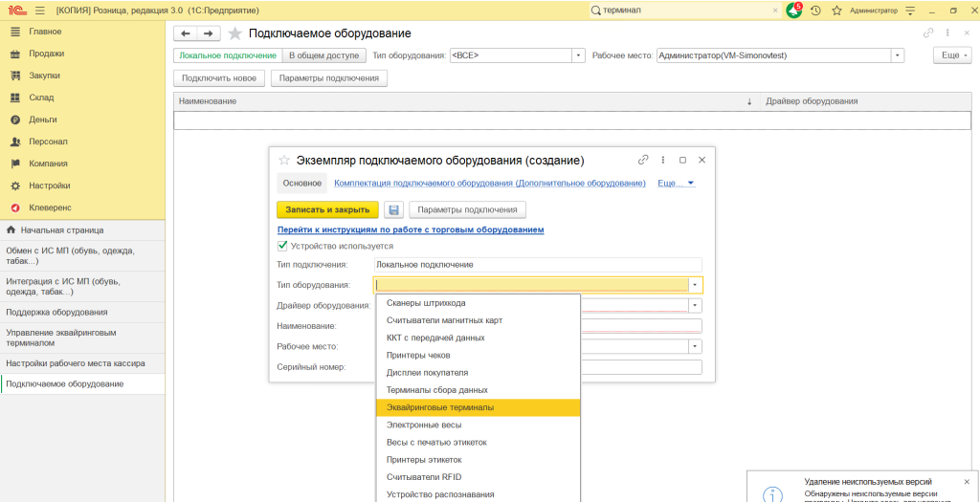Image resolution: width=980 pixels, height=502 pixels.
Task: Open the history clock icon
Action: coord(815,11)
